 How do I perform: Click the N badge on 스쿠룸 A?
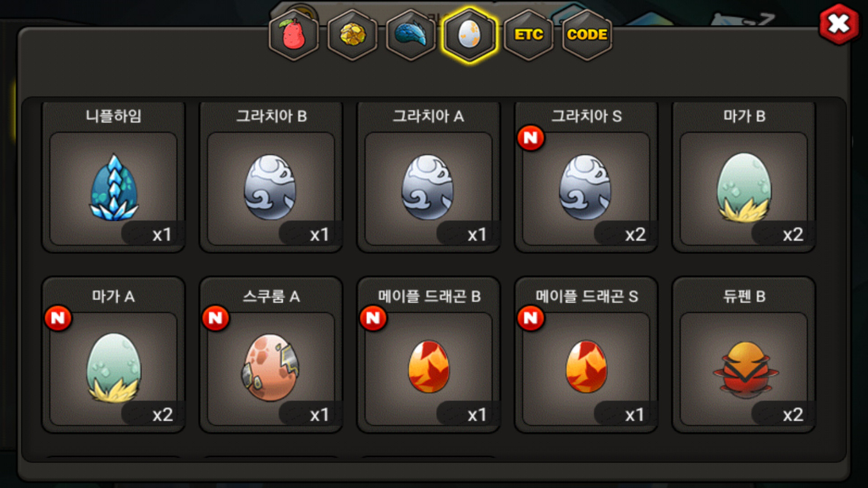coord(216,318)
